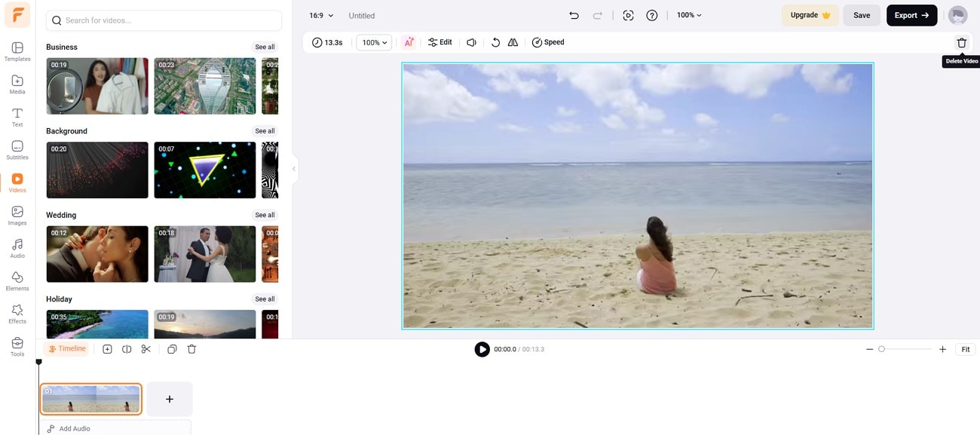
Task: Click the 13.3s duration button
Action: (x=327, y=43)
